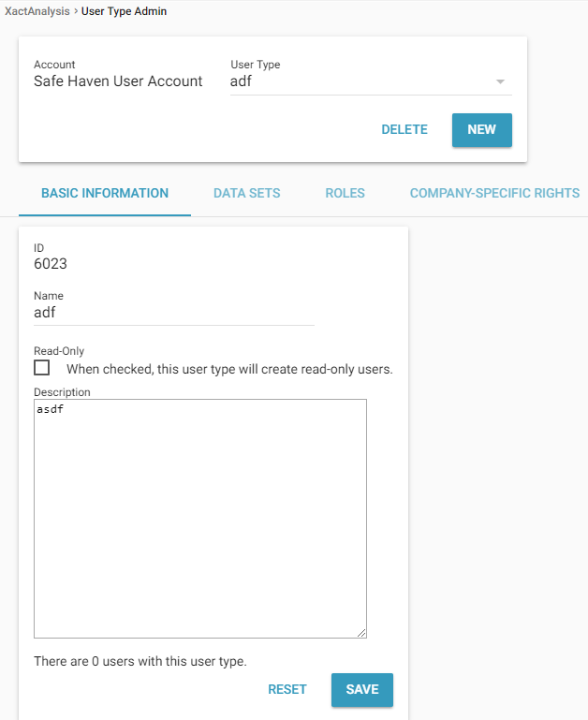
Task: Enable the Read-Only checkbox
Action: pyautogui.click(x=42, y=368)
